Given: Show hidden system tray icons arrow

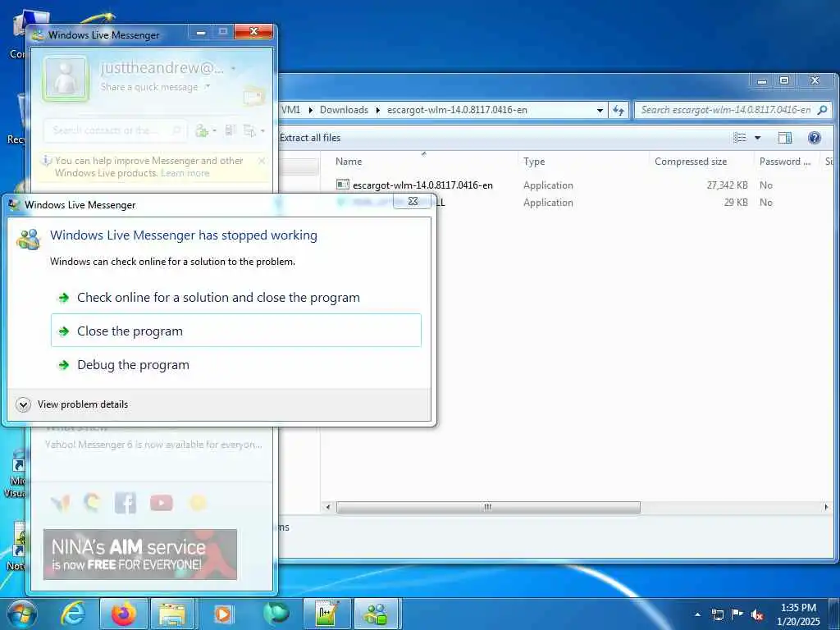Looking at the screenshot, I should 697,614.
